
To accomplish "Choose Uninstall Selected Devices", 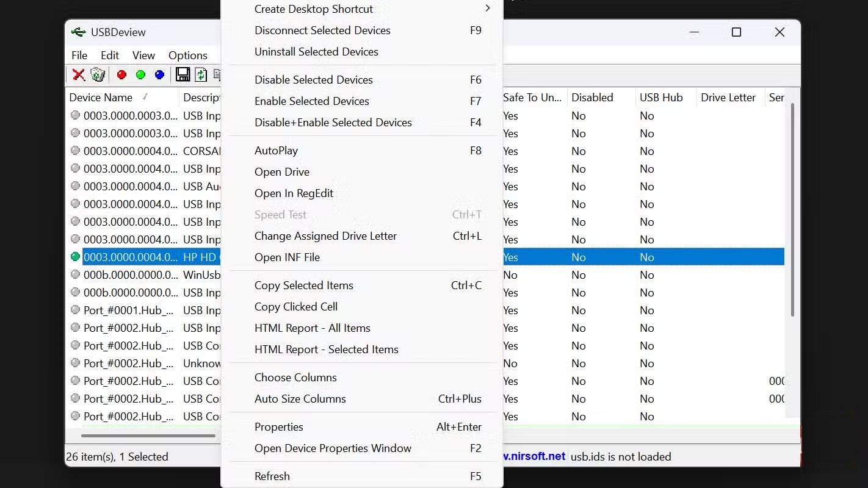I will coord(362,52).
